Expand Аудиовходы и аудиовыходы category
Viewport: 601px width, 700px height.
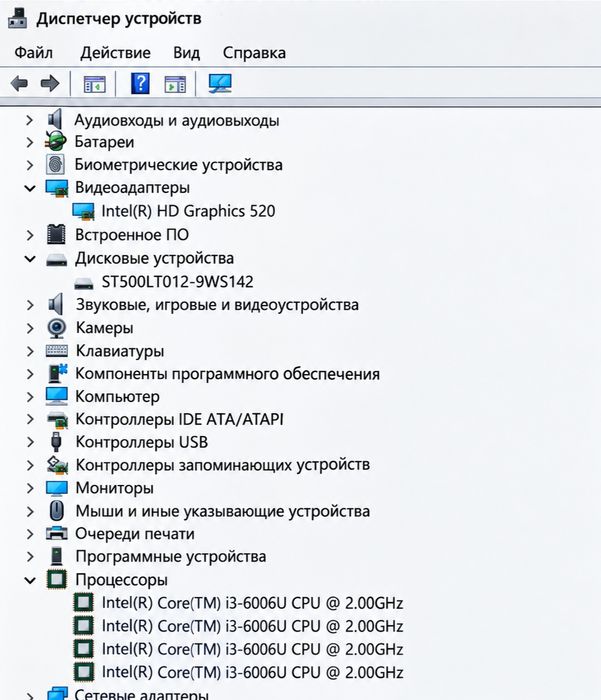29,120
